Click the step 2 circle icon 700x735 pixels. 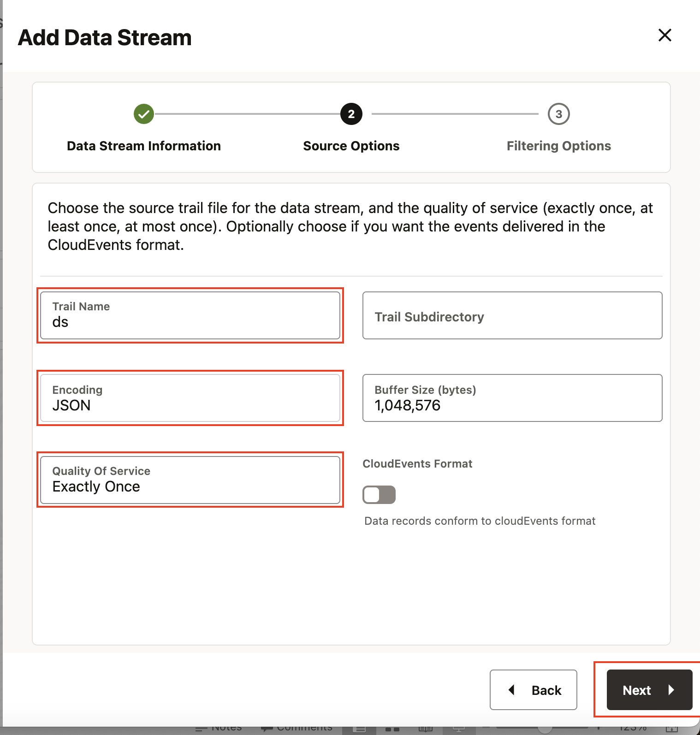coord(351,114)
